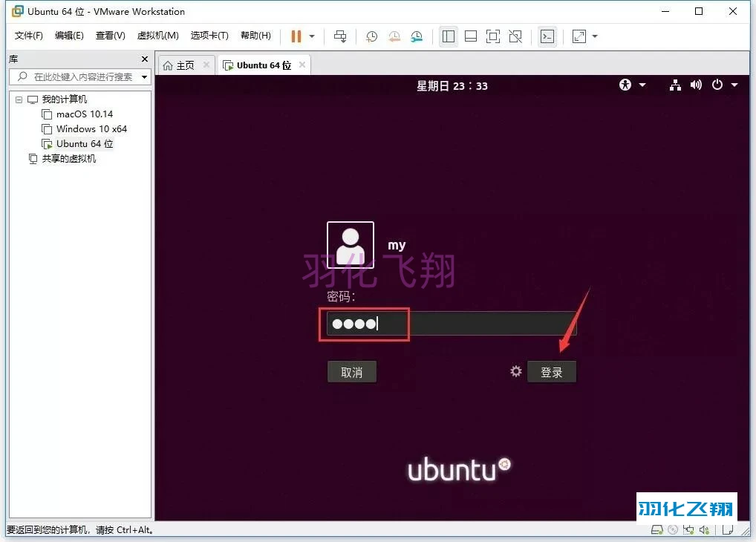Open the 帮助(H) menu
This screenshot has width=756, height=542.
click(x=255, y=36)
